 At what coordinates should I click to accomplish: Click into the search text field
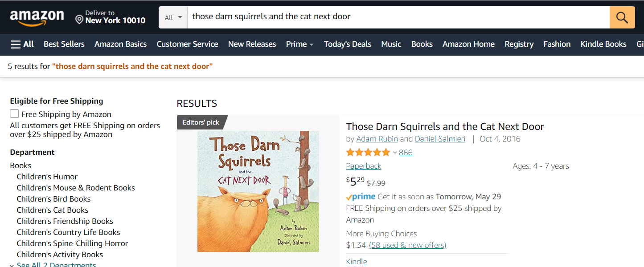397,17
